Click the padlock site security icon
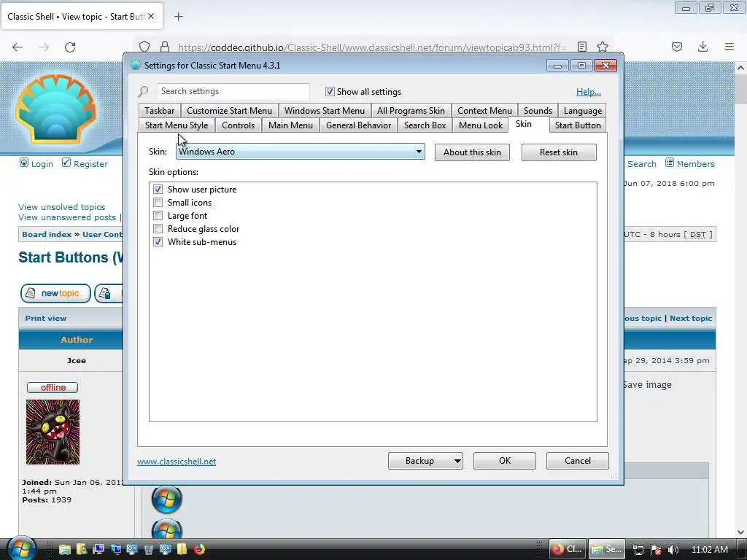Viewport: 747px width, 560px height. [x=165, y=47]
